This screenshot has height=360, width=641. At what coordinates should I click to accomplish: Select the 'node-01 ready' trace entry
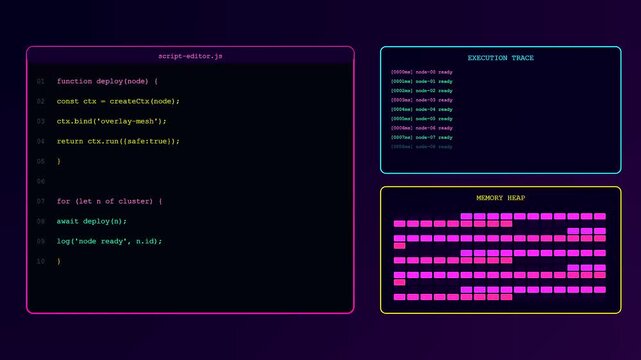(x=421, y=81)
